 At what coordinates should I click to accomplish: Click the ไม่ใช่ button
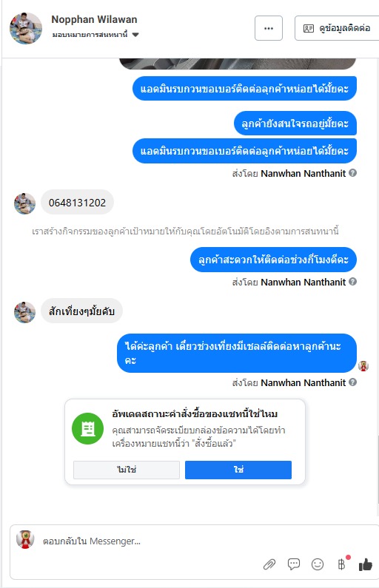click(x=127, y=470)
